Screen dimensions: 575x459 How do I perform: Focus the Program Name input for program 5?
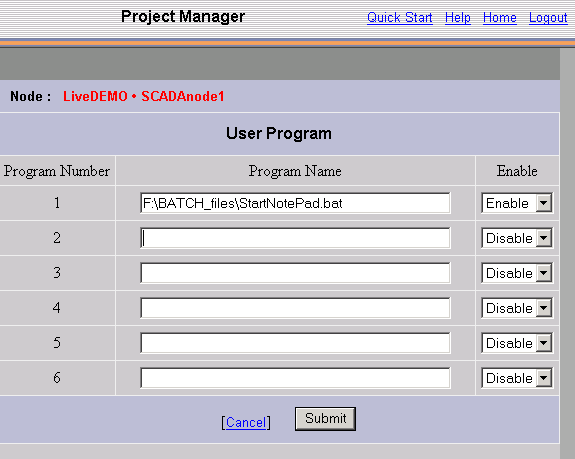click(295, 343)
